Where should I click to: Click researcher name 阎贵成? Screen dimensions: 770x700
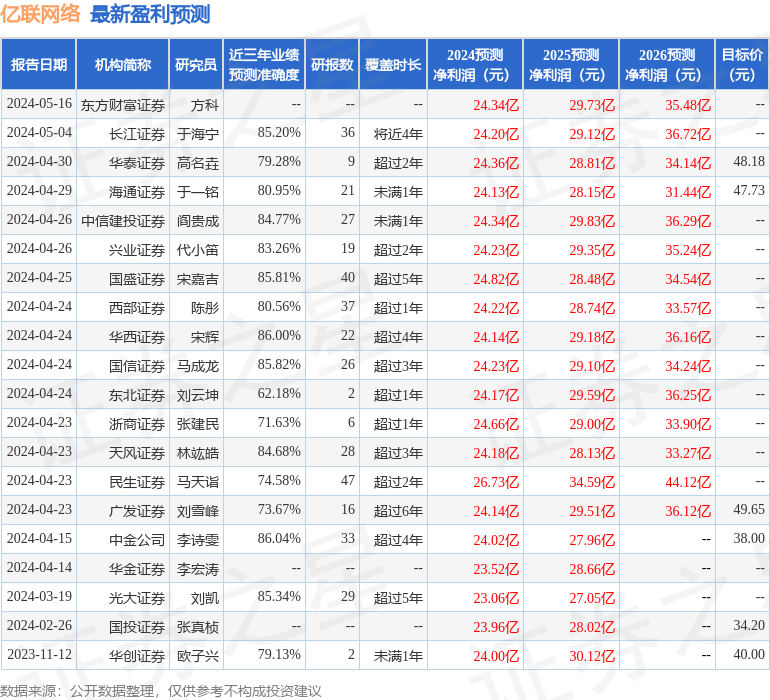[x=198, y=221]
